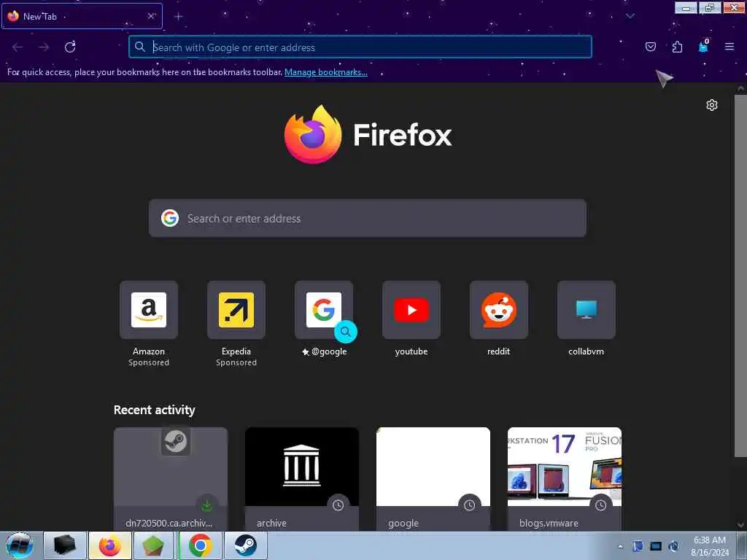Select the New Tab tab
Screen dimensions: 747x560
pos(82,16)
